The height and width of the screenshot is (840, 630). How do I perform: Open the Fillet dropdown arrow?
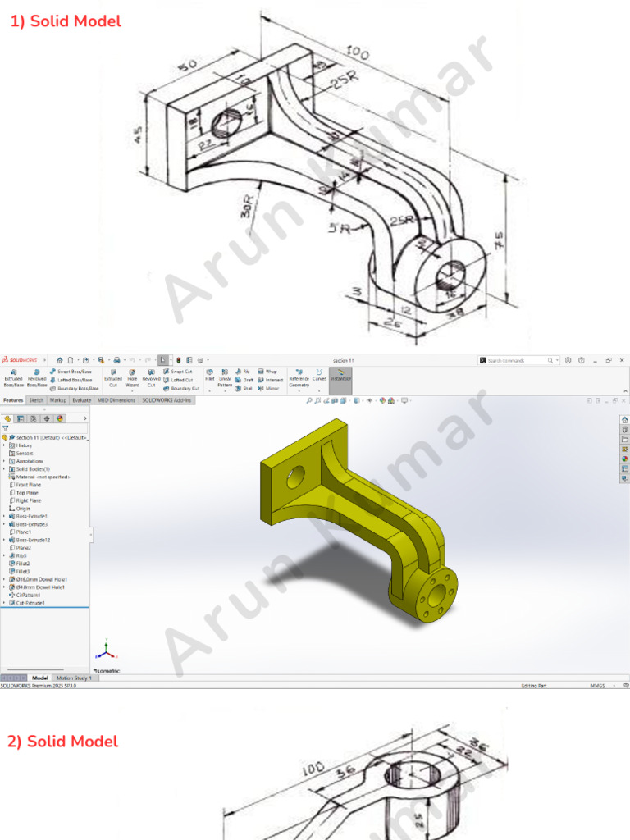[x=209, y=390]
